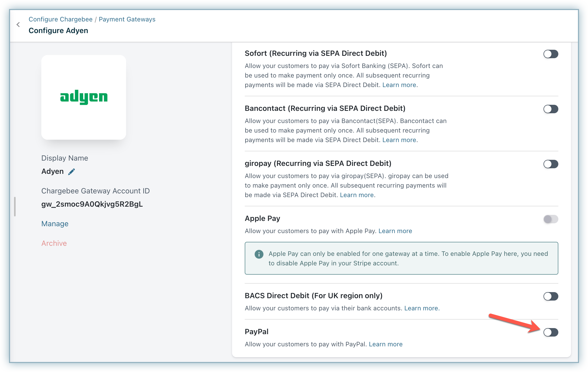This screenshot has height=372, width=588.
Task: Click the info icon in Apple Pay notice
Action: (259, 254)
